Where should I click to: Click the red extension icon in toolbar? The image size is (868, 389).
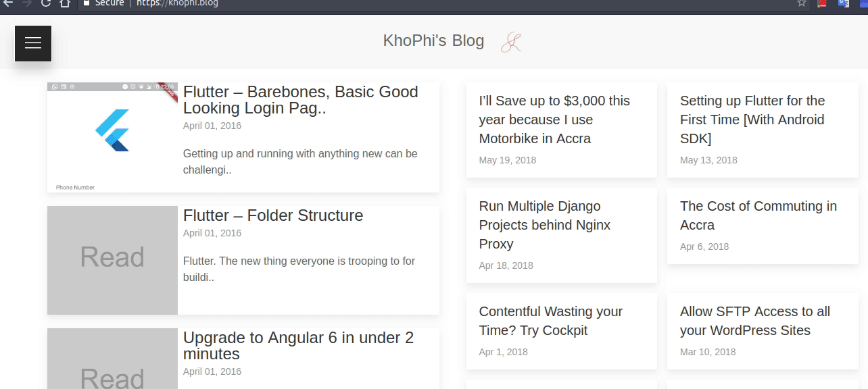click(x=822, y=3)
